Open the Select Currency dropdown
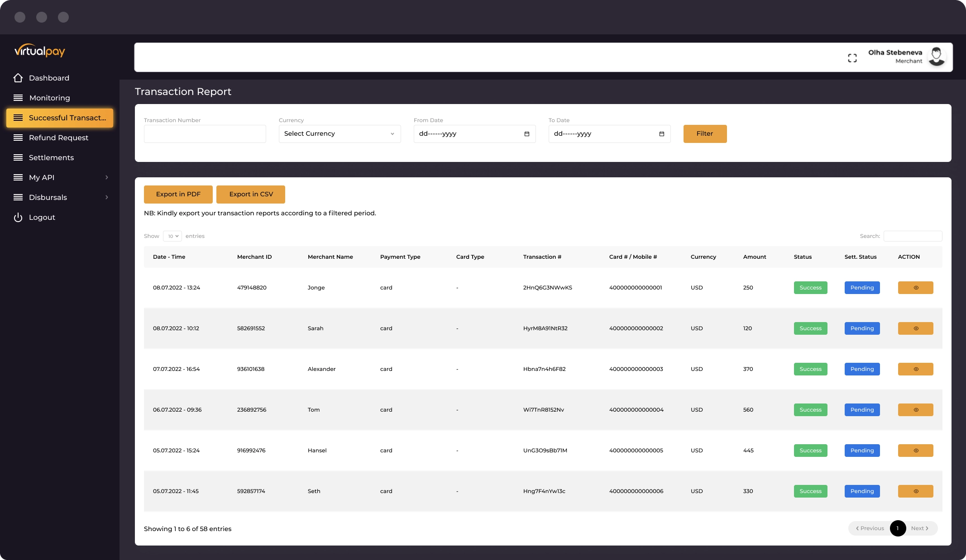The image size is (966, 560). (x=340, y=134)
